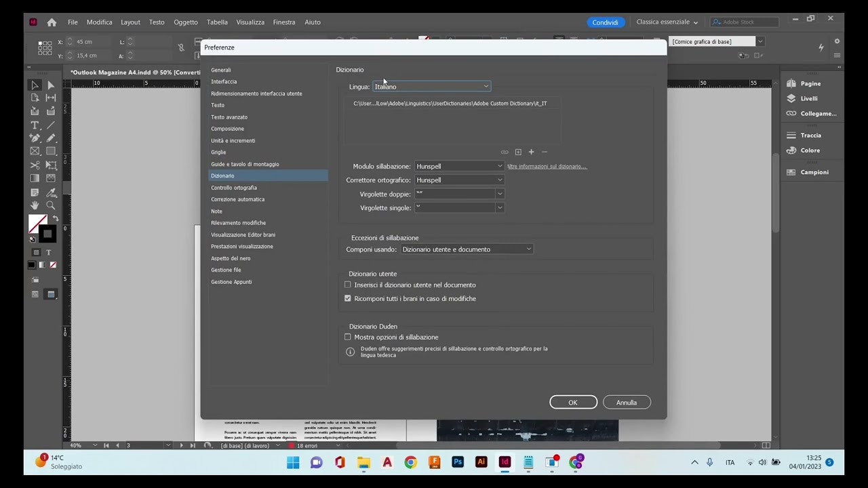Select the Page tool in toolbox

coord(35,98)
